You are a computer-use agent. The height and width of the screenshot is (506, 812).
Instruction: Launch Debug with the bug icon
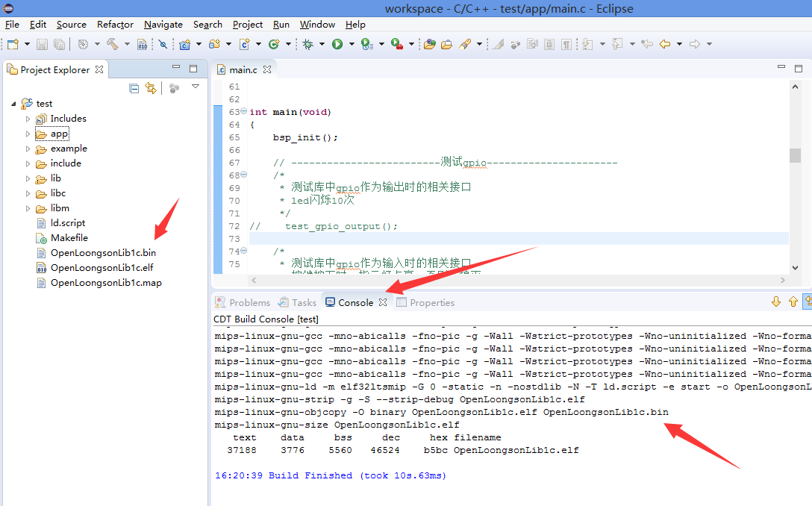tap(308, 44)
